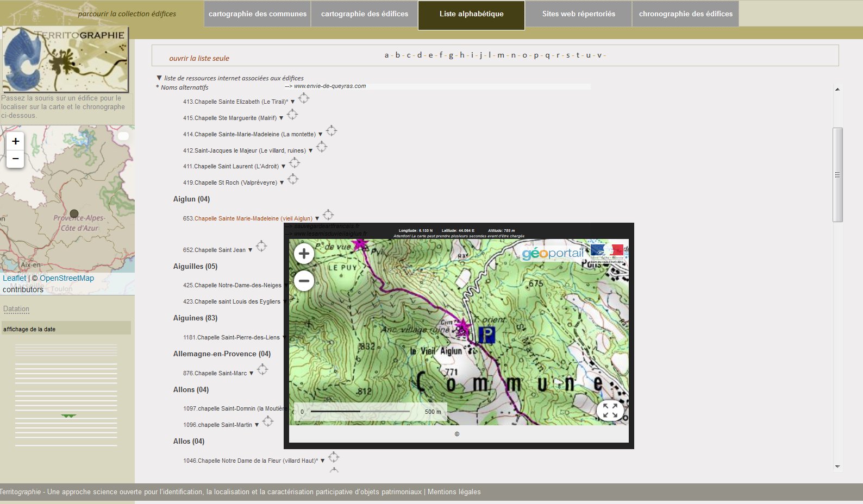Click scrollbar down arrow of list
The width and height of the screenshot is (863, 504).
point(837,467)
